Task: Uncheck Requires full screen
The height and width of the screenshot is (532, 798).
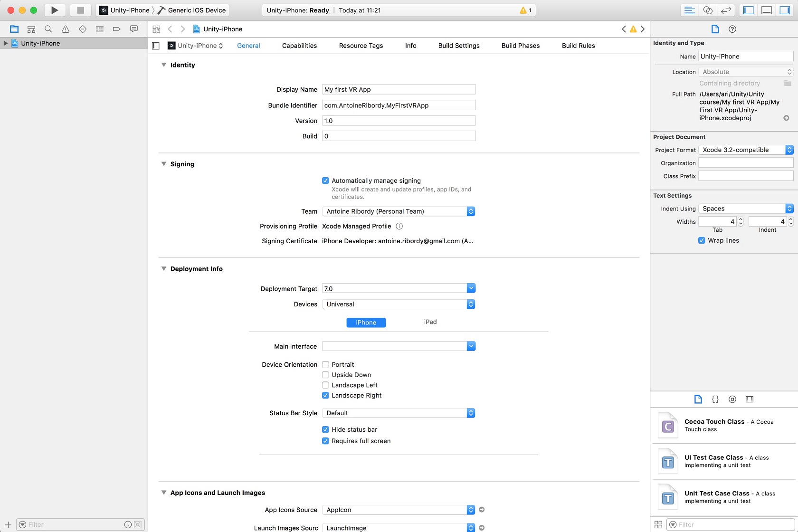Action: tap(325, 441)
